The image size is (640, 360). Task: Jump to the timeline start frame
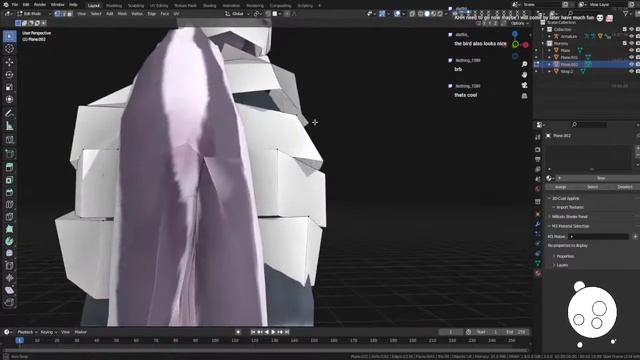pos(253,332)
